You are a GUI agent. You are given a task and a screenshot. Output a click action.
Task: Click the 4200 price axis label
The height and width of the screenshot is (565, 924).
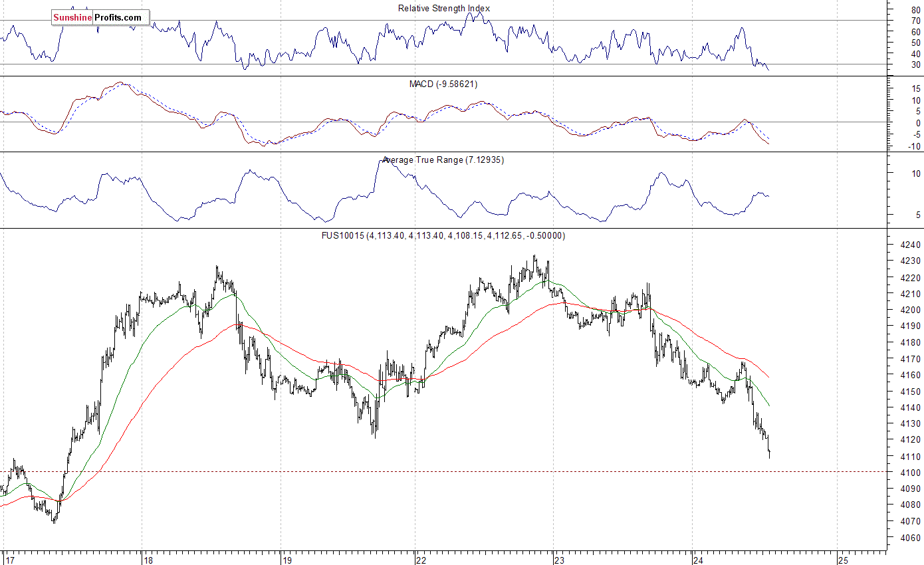coord(910,310)
